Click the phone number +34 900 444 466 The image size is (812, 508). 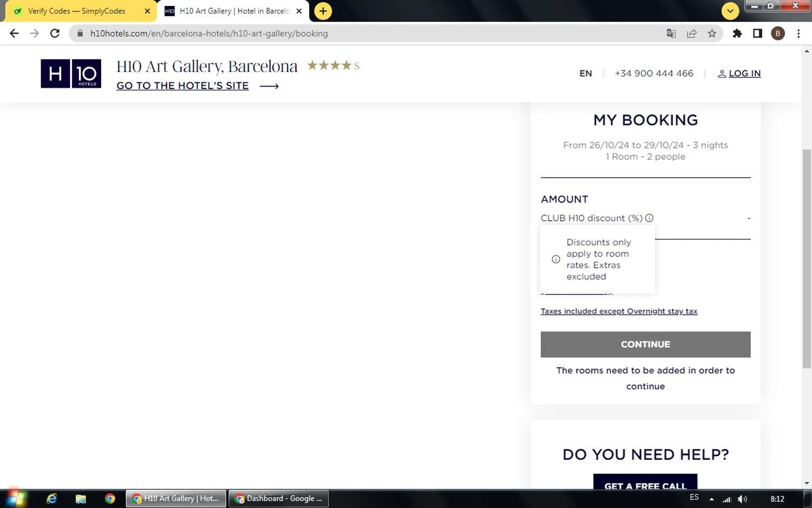[x=654, y=74]
